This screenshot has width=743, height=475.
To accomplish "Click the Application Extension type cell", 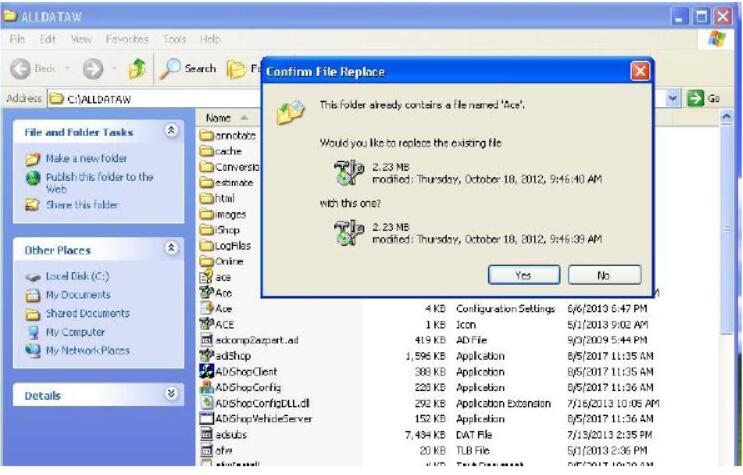I will (x=504, y=403).
